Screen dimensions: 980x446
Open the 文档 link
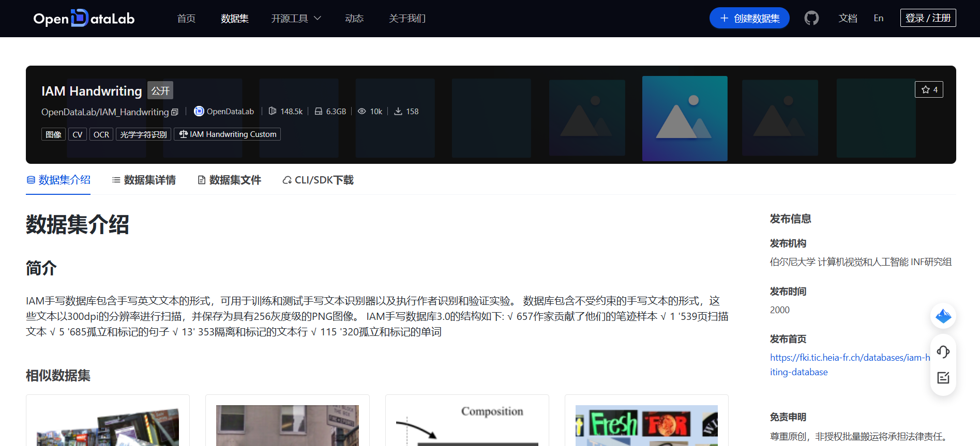click(x=848, y=18)
